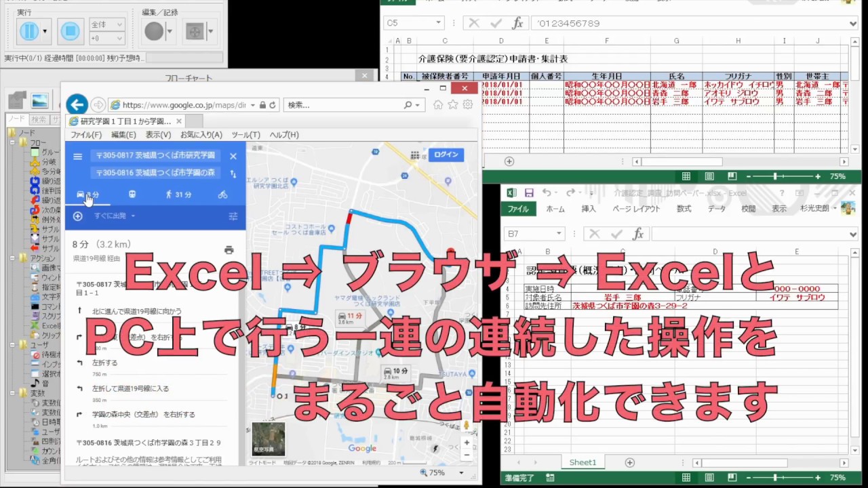Click the gray record circle button

[155, 30]
